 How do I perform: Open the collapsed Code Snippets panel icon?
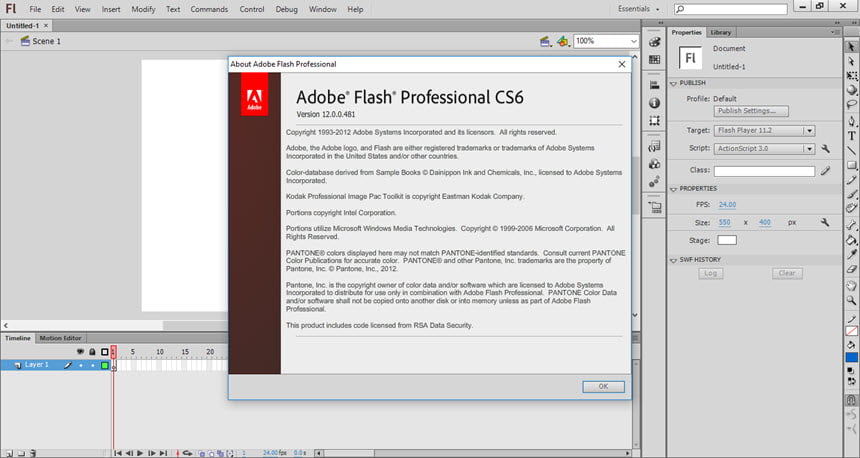[654, 146]
